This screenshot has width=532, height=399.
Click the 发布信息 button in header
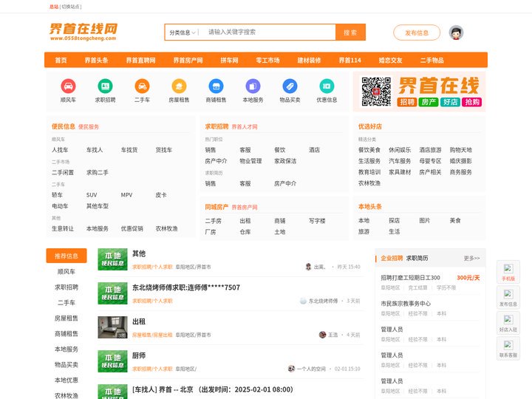(x=417, y=33)
